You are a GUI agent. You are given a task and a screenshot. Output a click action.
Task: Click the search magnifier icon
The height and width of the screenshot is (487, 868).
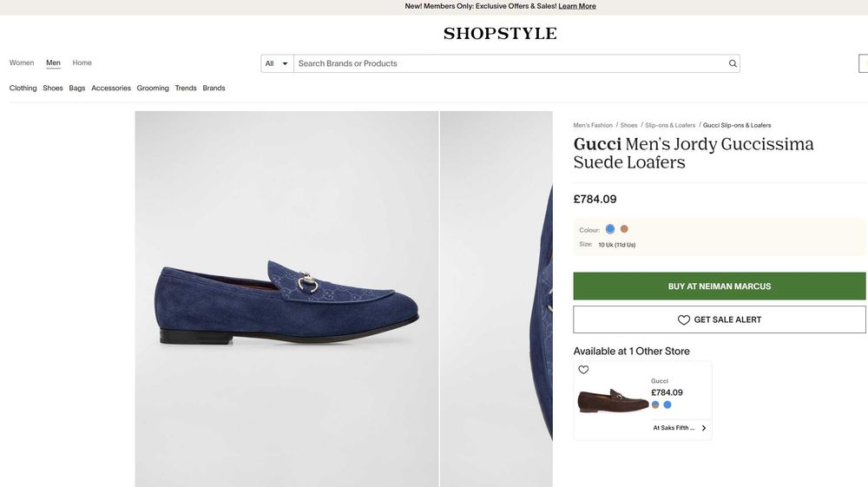click(x=733, y=63)
